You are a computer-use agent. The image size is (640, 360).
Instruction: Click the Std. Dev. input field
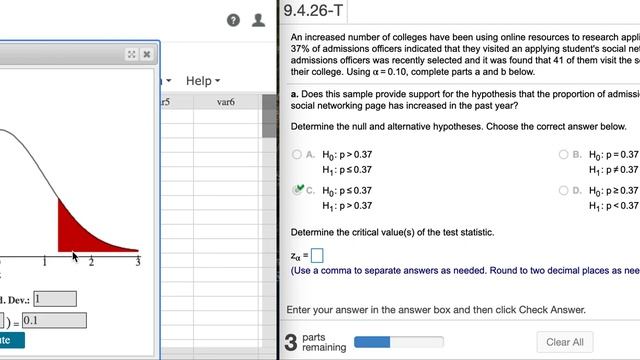click(x=55, y=299)
